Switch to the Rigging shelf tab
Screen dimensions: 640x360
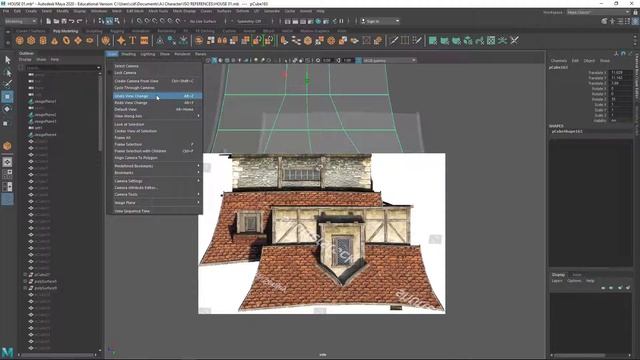click(x=117, y=31)
